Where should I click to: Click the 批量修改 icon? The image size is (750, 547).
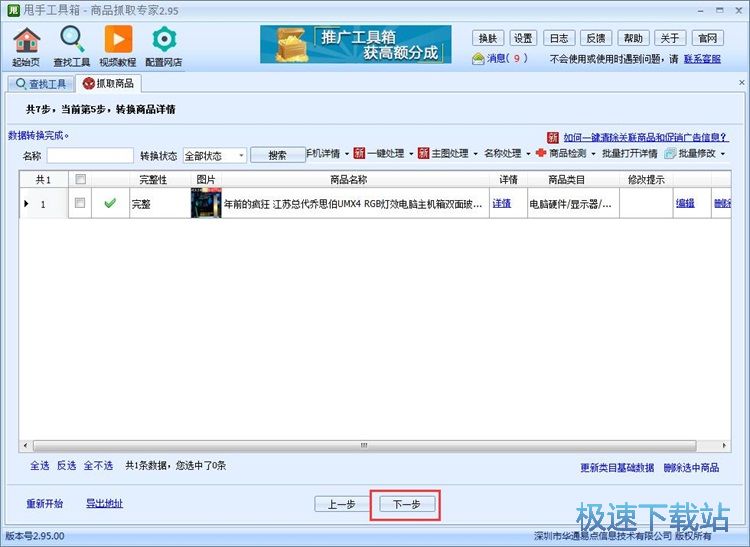(670, 153)
